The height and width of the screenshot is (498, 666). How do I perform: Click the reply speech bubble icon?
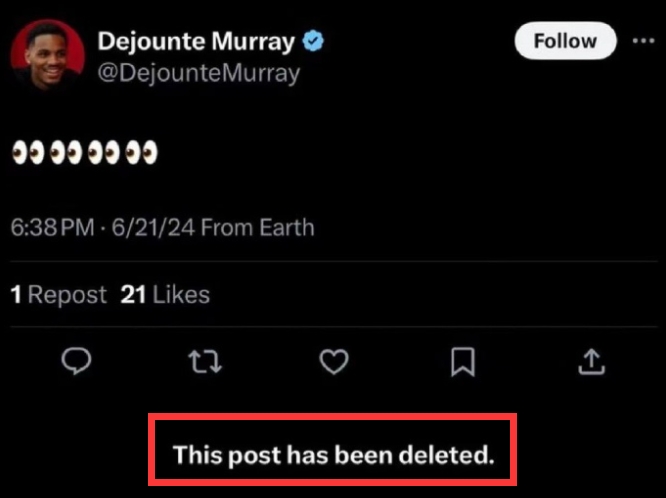76,362
